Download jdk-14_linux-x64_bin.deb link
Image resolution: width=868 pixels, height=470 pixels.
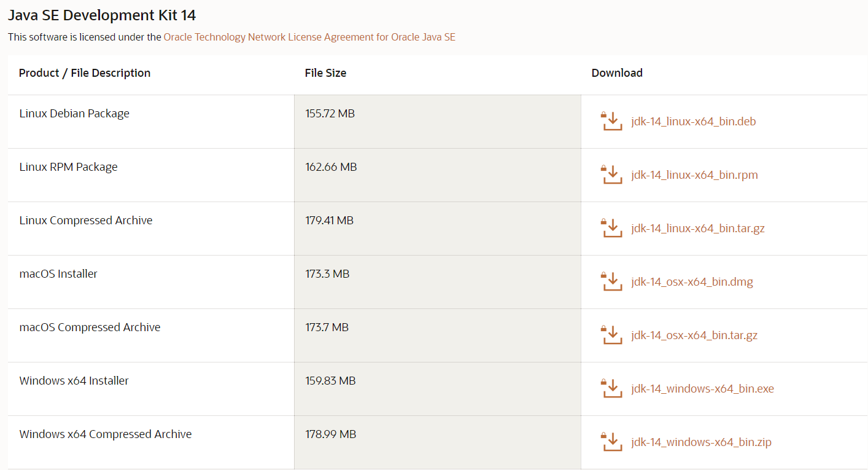point(694,122)
